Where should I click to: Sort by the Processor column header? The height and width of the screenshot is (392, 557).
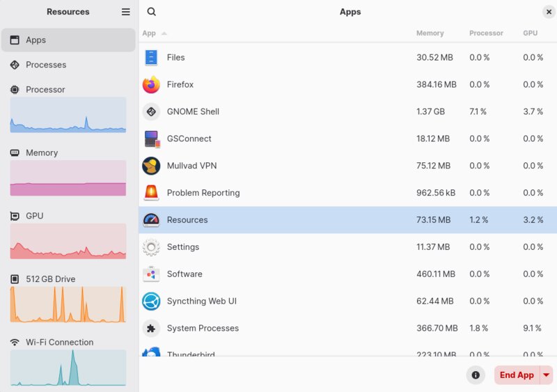[486, 33]
